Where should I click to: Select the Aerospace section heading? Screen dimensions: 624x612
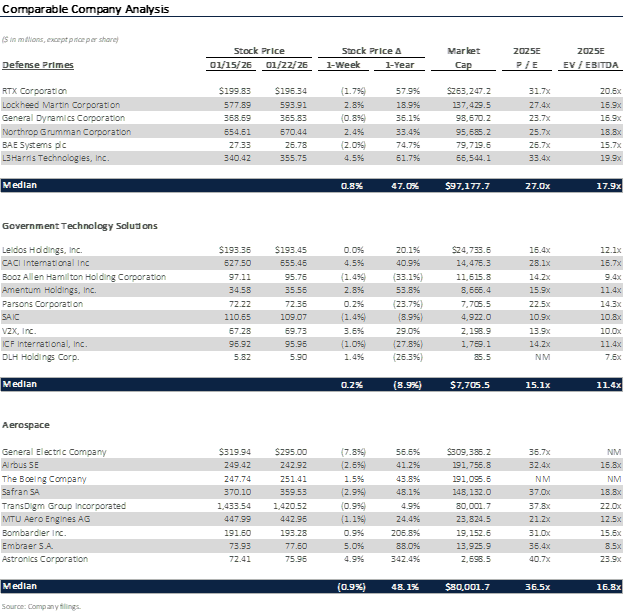25,425
